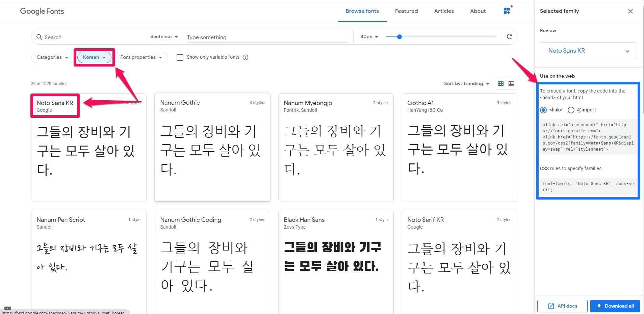Reset preview with the refresh icon
The width and height of the screenshot is (644, 314).
[x=510, y=36]
